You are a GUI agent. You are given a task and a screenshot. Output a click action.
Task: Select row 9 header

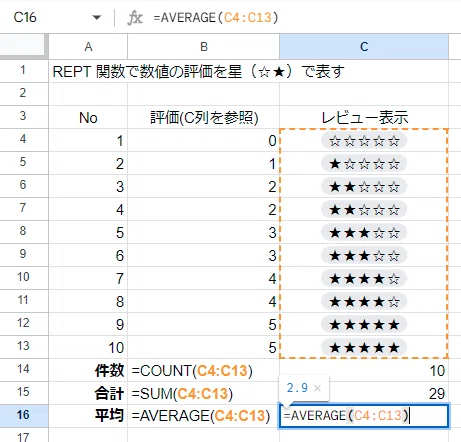[23, 254]
